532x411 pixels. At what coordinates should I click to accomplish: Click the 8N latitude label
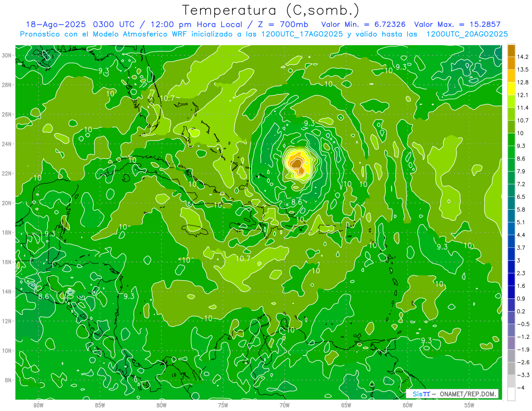pyautogui.click(x=8, y=380)
